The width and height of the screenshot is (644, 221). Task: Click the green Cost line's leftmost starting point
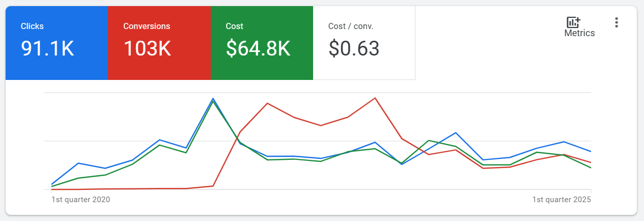tap(52, 186)
